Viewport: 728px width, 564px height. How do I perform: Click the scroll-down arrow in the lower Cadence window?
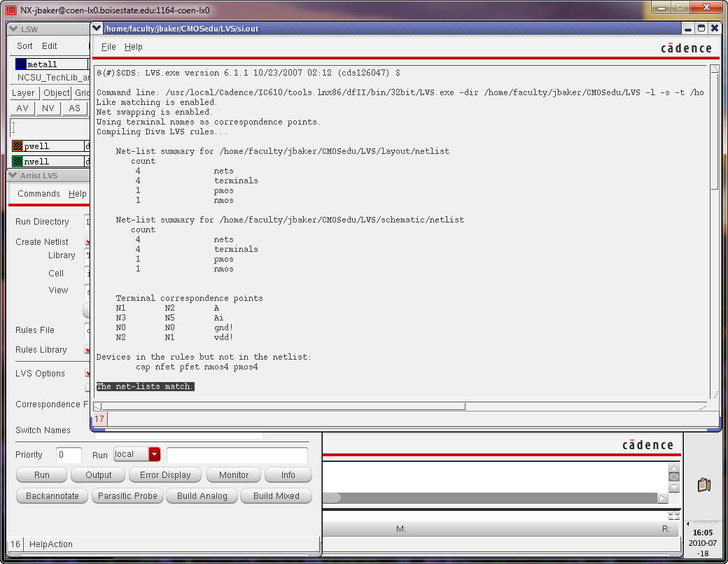pyautogui.click(x=673, y=487)
